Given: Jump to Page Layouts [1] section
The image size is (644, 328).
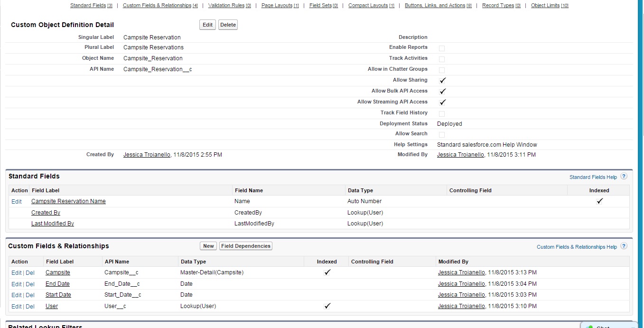Looking at the screenshot, I should [x=280, y=6].
